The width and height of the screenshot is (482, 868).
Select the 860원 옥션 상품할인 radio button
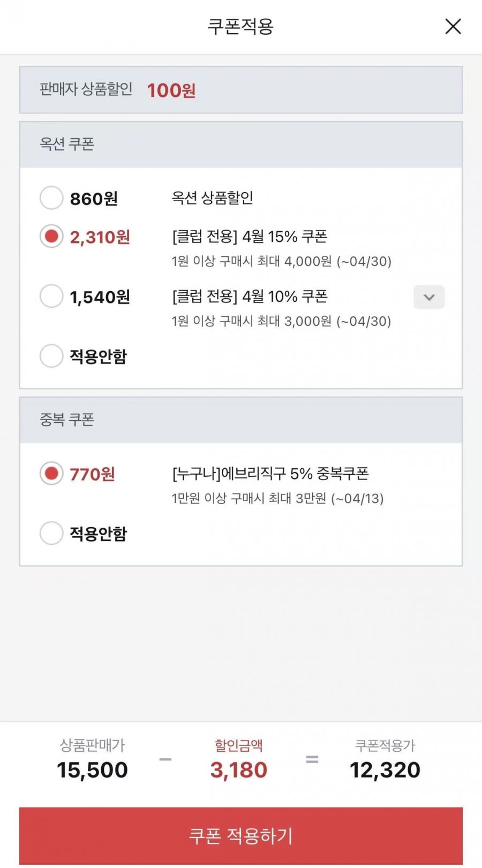pyautogui.click(x=51, y=198)
